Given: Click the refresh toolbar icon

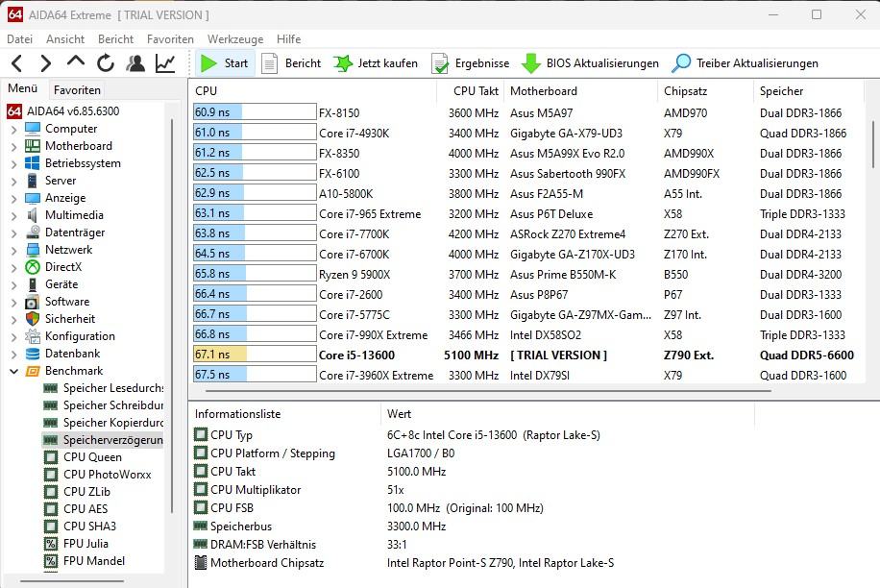Looking at the screenshot, I should (x=105, y=63).
